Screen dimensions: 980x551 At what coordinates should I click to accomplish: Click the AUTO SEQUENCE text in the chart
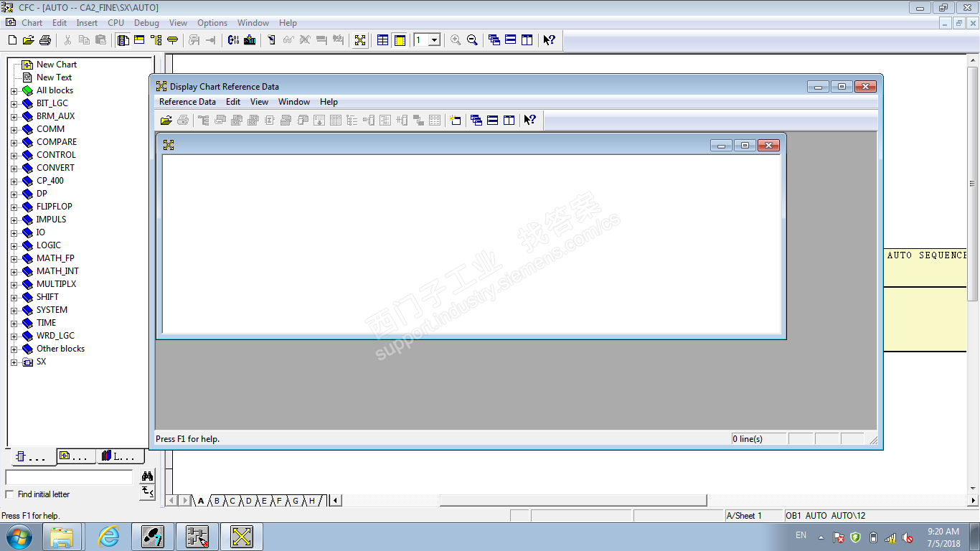coord(927,255)
